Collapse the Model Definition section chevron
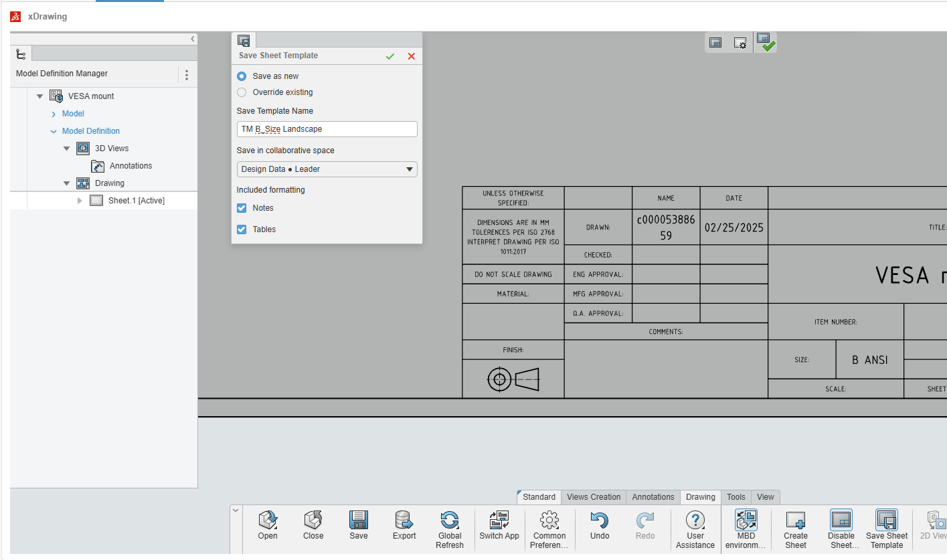The height and width of the screenshot is (560, 947). [54, 132]
